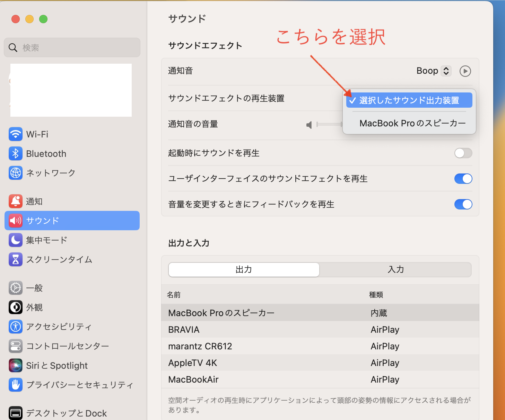Open 通知 notifications bell icon

[x=16, y=201]
